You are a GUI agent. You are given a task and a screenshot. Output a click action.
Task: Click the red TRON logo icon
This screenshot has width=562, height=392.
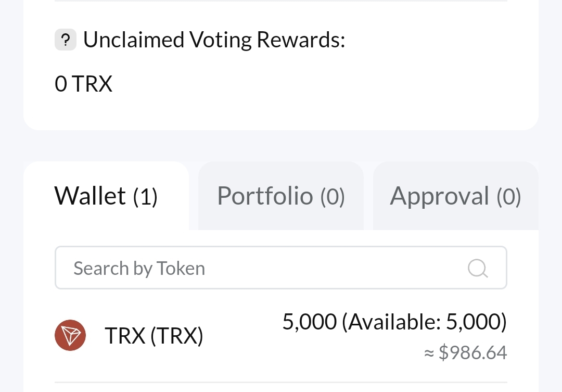coord(70,335)
